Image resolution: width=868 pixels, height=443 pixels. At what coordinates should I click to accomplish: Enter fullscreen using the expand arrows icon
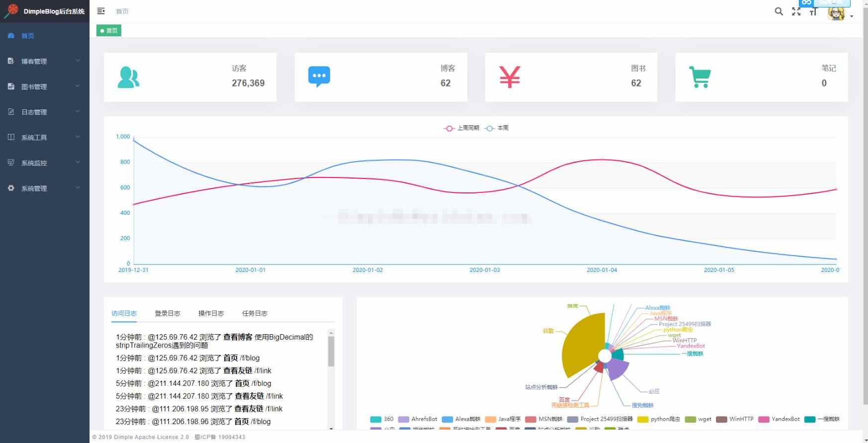[x=796, y=11]
